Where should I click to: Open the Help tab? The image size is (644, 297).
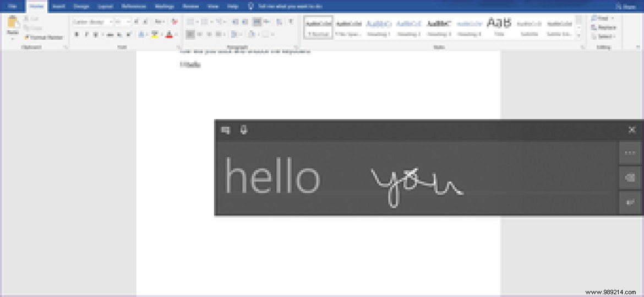tap(233, 6)
